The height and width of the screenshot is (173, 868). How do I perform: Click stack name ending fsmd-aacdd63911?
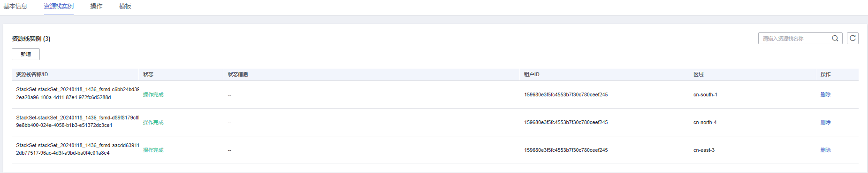point(77,145)
